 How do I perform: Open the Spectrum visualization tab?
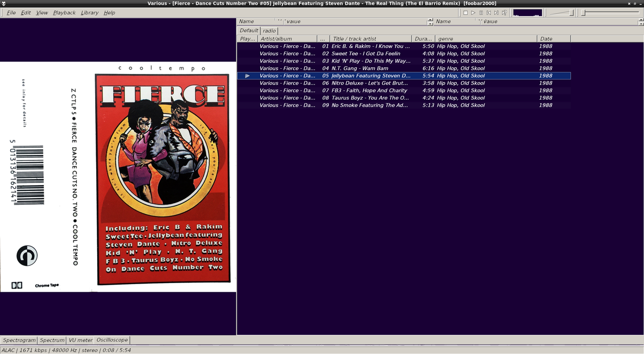52,340
